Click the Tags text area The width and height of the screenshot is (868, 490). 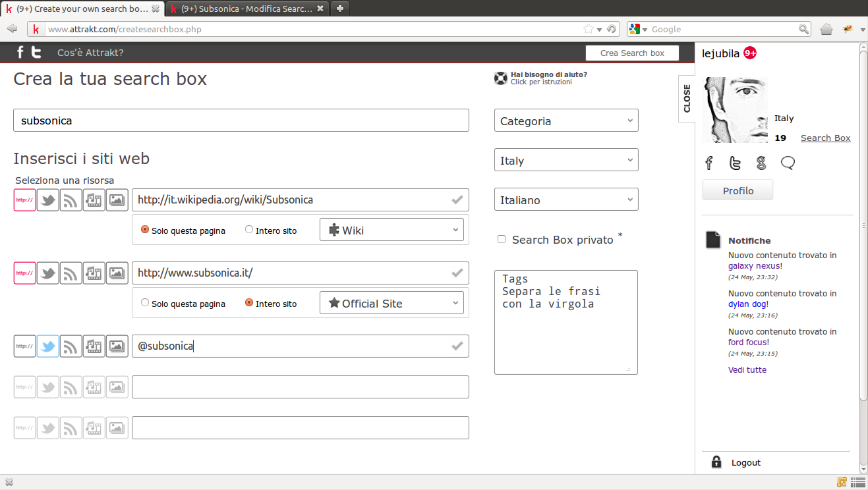coord(566,322)
